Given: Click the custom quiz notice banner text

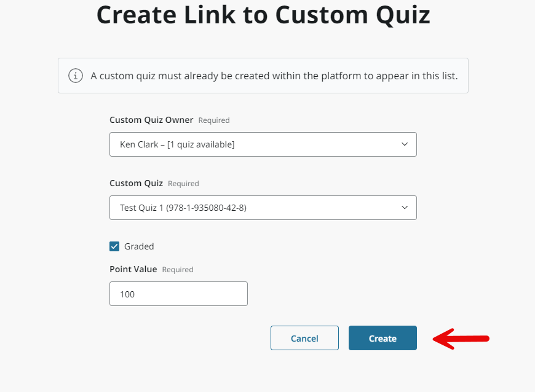Looking at the screenshot, I should [x=274, y=76].
